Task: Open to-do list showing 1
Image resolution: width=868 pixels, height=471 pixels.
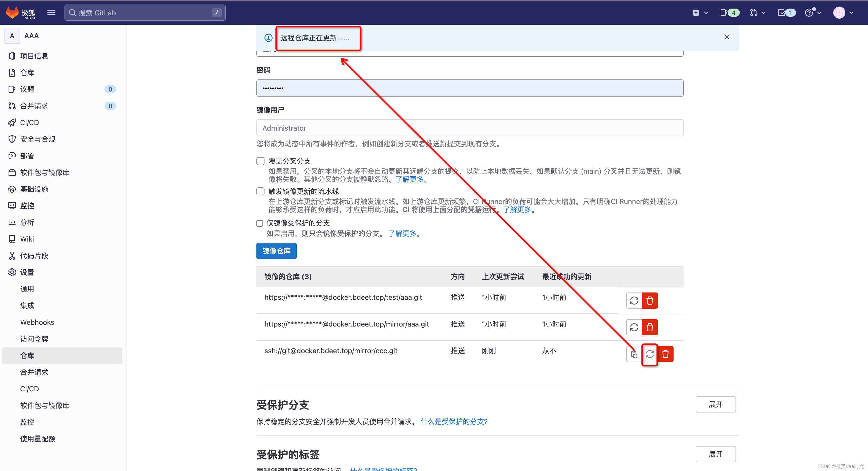Action: coord(786,13)
